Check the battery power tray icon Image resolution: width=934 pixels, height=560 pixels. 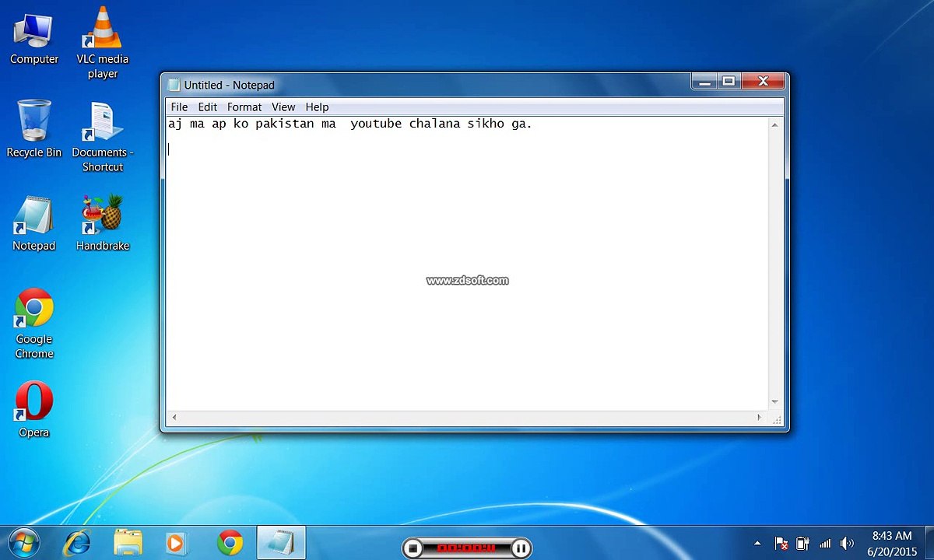click(x=802, y=543)
